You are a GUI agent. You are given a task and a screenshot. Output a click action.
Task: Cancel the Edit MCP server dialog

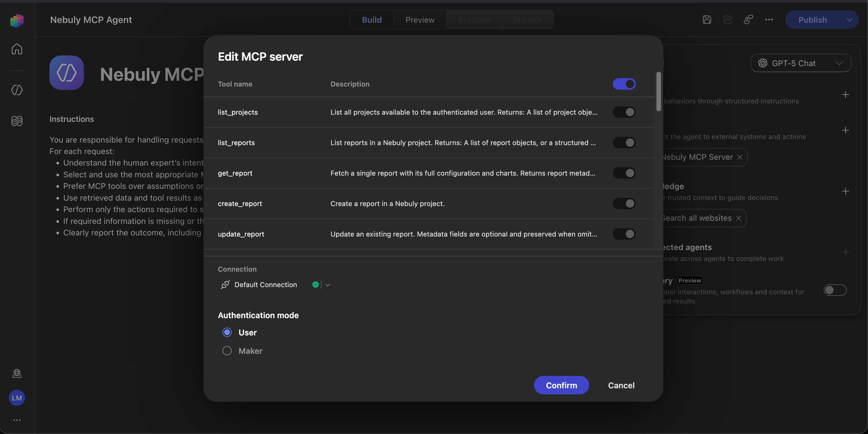pyautogui.click(x=621, y=385)
